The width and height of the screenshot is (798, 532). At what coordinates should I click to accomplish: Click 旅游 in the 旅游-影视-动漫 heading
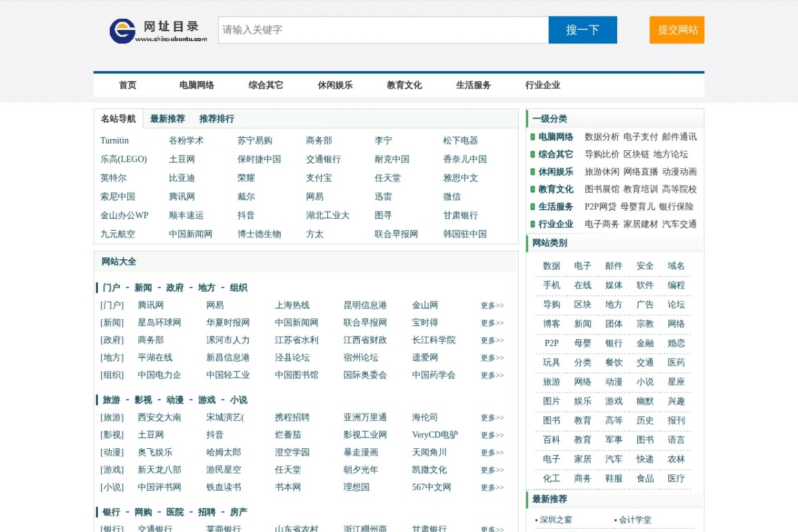tap(111, 400)
